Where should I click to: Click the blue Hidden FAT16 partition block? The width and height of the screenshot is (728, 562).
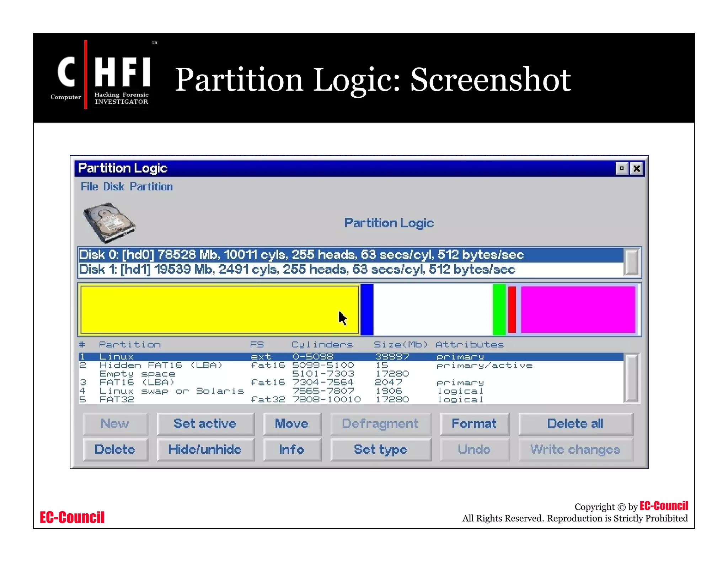[367, 309]
